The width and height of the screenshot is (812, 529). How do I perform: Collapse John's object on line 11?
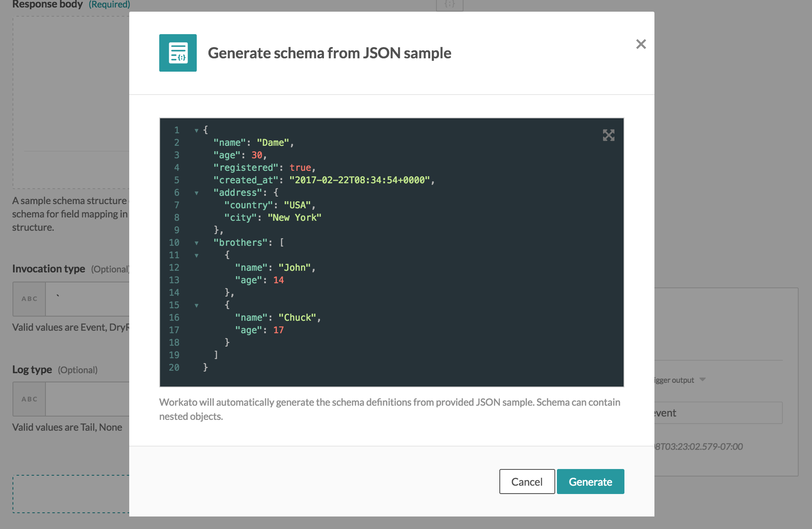coord(196,255)
